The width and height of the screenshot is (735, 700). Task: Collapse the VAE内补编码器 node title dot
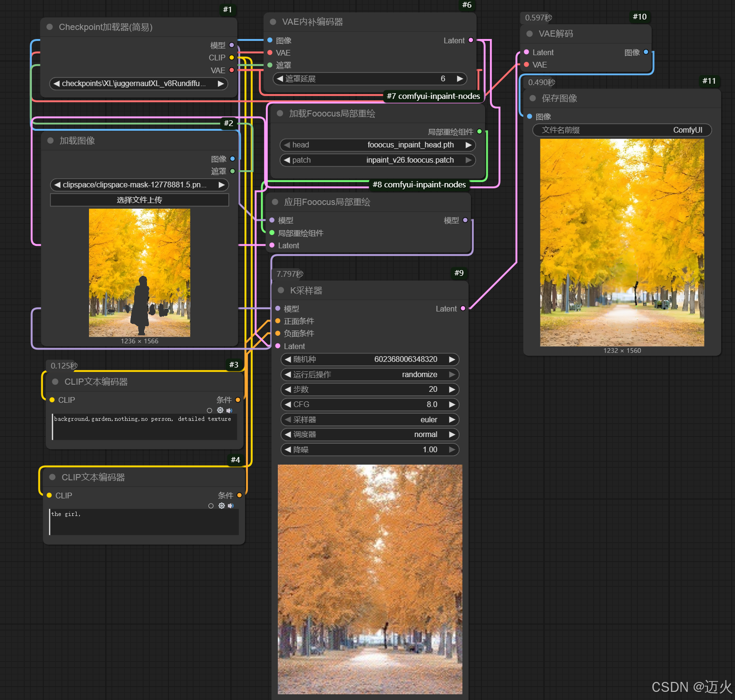coord(272,21)
